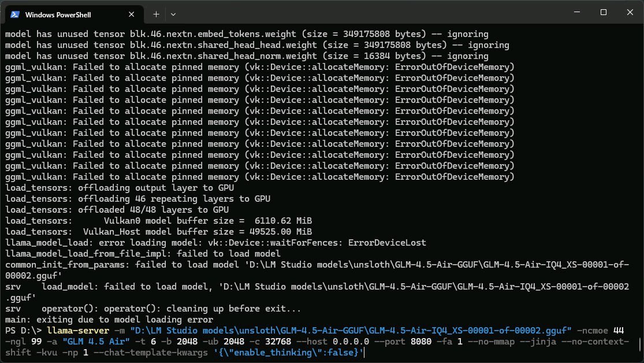Click the 'PS D:\>' prompt
644x363 pixels.
[x=24, y=331]
